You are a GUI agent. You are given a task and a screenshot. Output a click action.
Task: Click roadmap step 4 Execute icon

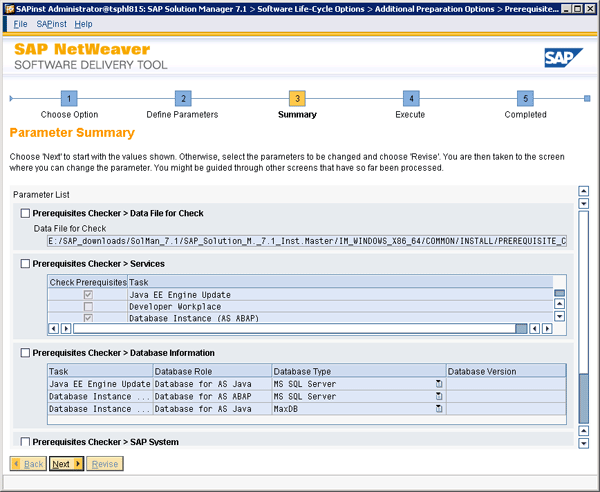[x=410, y=98]
